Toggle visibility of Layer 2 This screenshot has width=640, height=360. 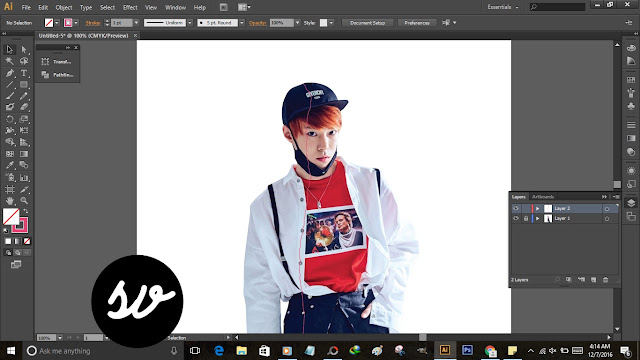point(516,208)
